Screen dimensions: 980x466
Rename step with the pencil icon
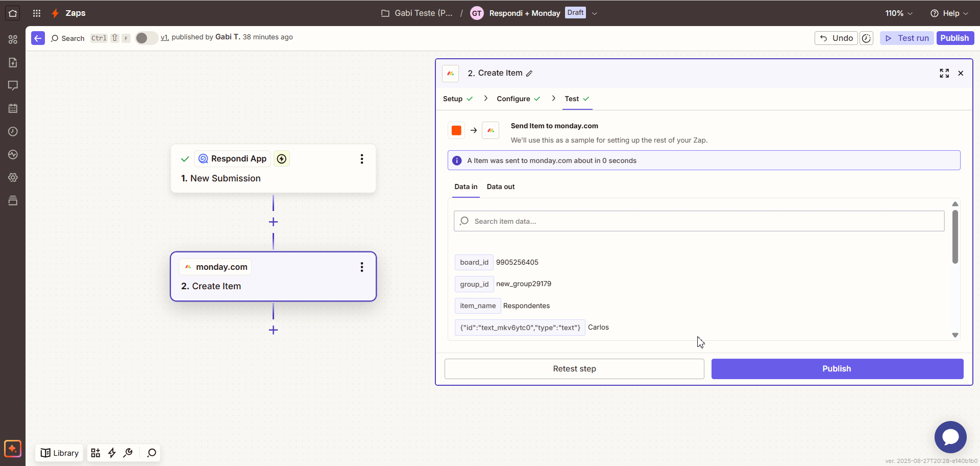529,74
